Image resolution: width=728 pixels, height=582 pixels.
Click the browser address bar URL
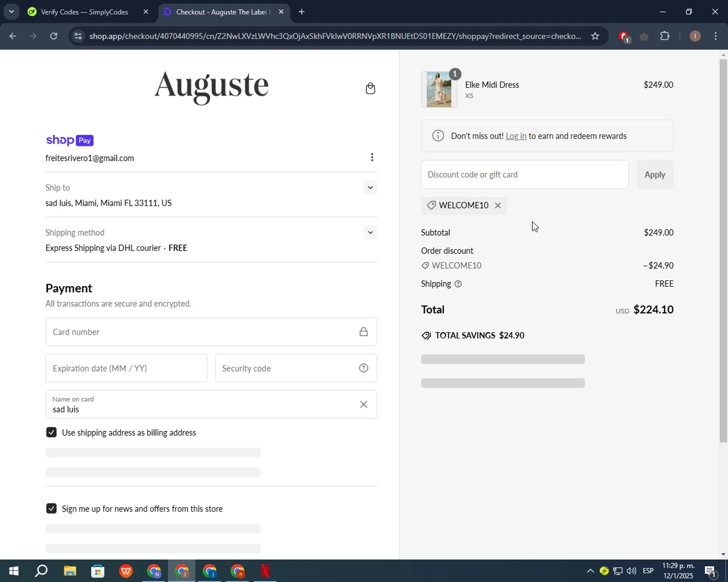tap(335, 36)
